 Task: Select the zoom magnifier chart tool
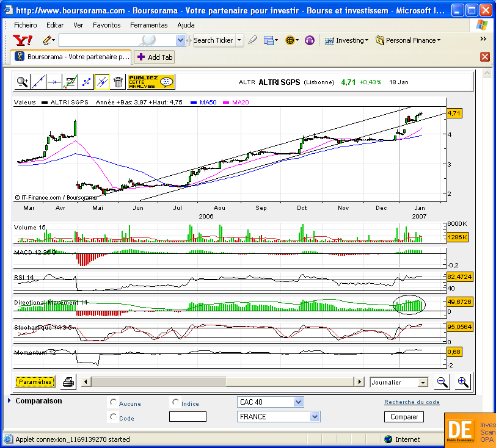pos(23,82)
